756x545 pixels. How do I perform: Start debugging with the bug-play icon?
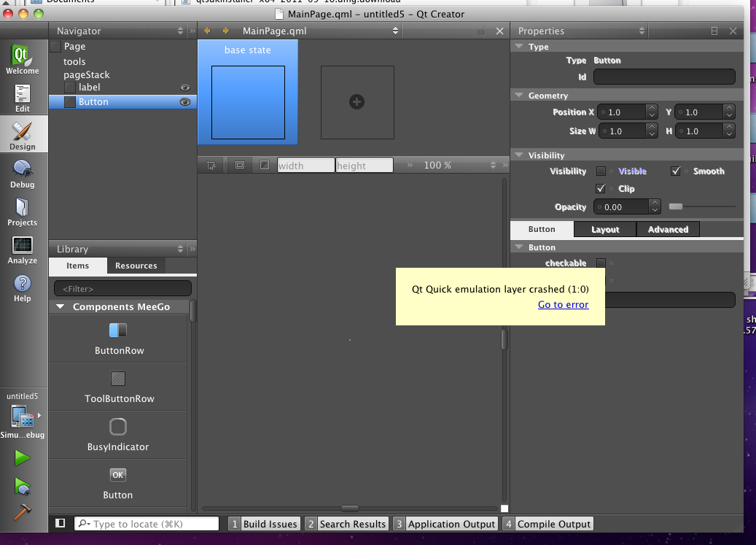coord(22,486)
